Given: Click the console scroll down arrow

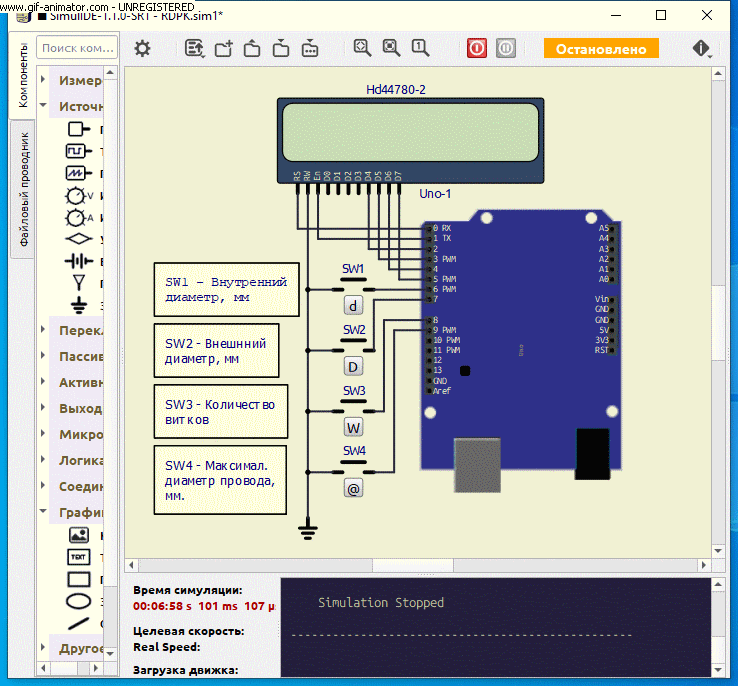Looking at the screenshot, I should click(718, 670).
